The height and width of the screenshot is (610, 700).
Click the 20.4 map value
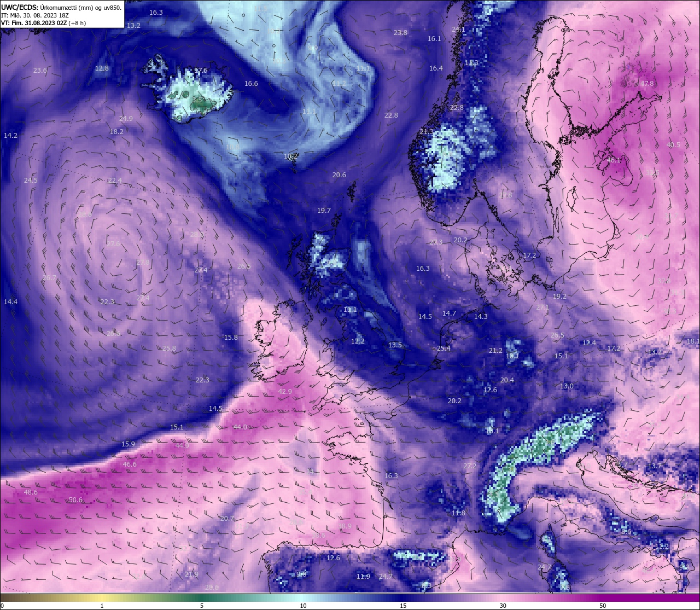507,380
